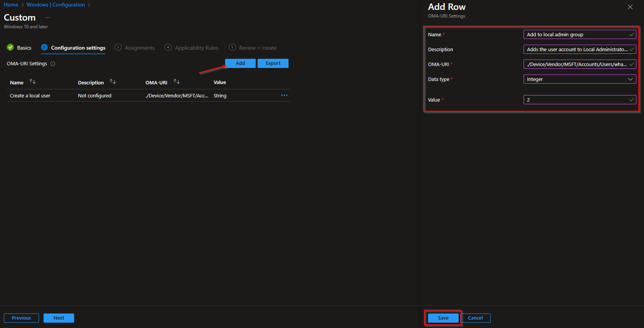Click the Name input field
This screenshot has height=328, width=644.
(576, 34)
